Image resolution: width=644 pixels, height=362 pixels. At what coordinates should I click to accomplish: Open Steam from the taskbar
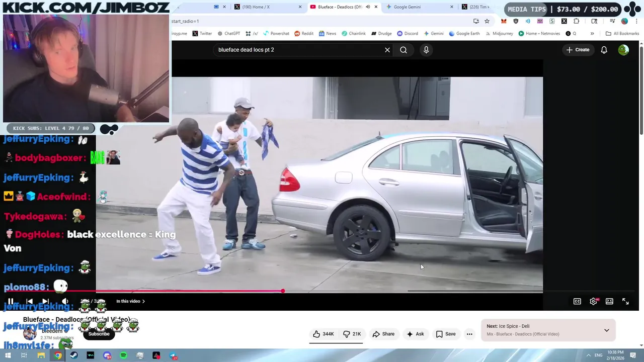(74, 355)
